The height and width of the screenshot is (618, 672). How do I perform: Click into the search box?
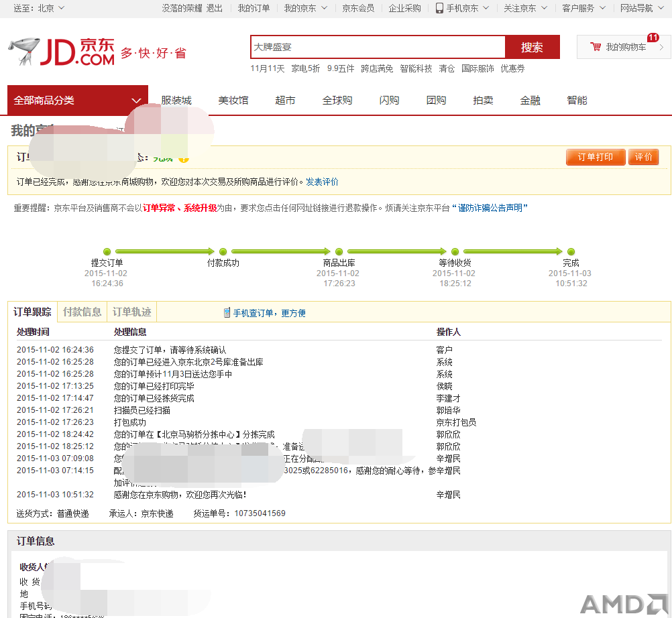click(378, 47)
